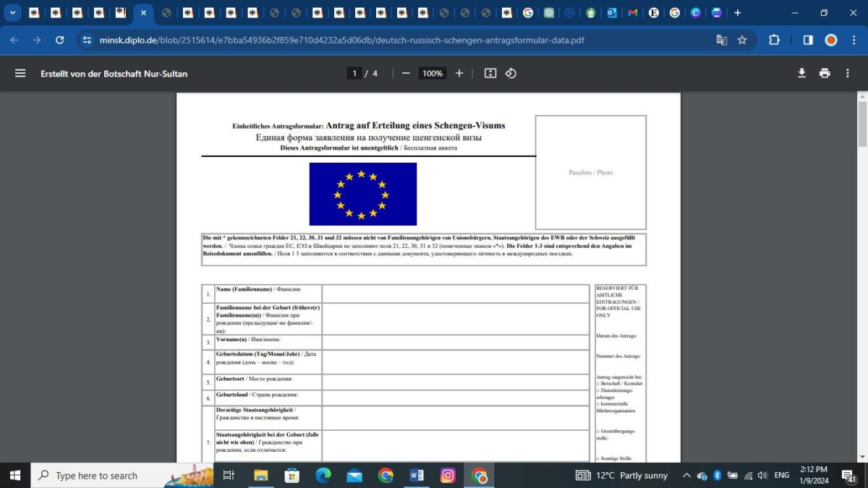
Task: Navigate back to previous page
Action: pyautogui.click(x=14, y=41)
